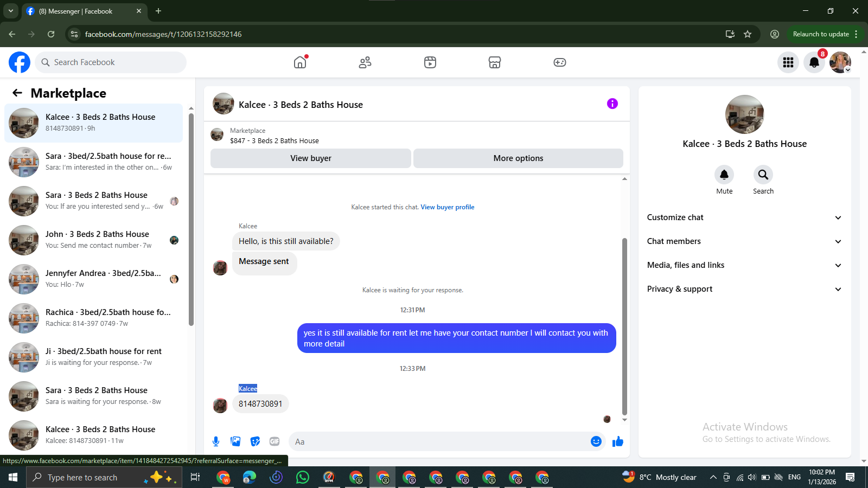Open chat John · 3 Beds 2 Baths House
This screenshot has height=488, width=868.
pos(93,240)
